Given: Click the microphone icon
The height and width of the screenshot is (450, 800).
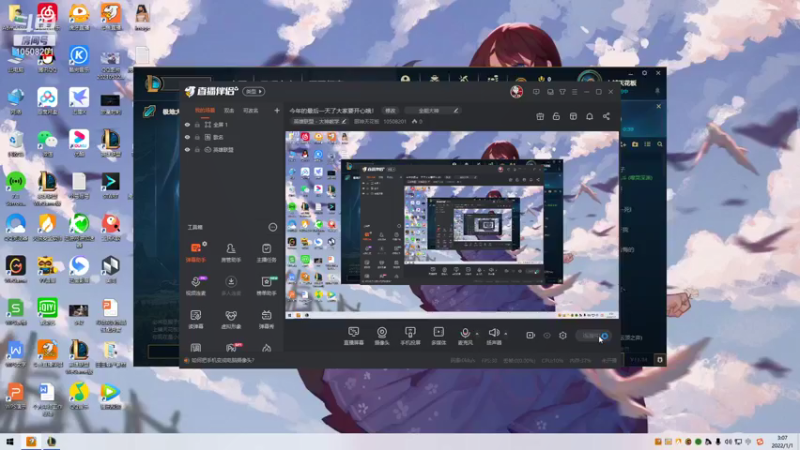Looking at the screenshot, I should click(x=465, y=333).
